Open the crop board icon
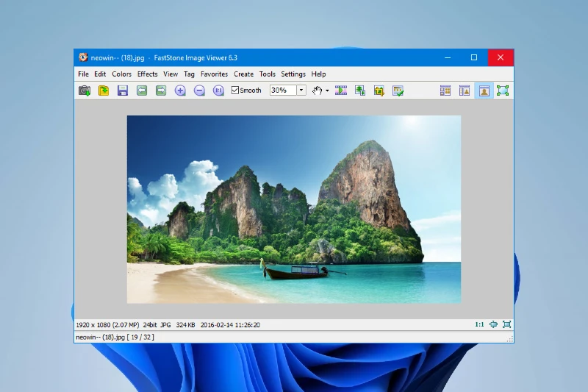 pyautogui.click(x=379, y=90)
